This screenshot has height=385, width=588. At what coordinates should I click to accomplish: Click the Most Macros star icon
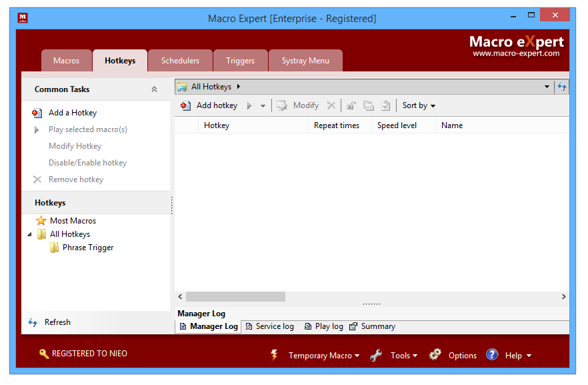pos(41,221)
